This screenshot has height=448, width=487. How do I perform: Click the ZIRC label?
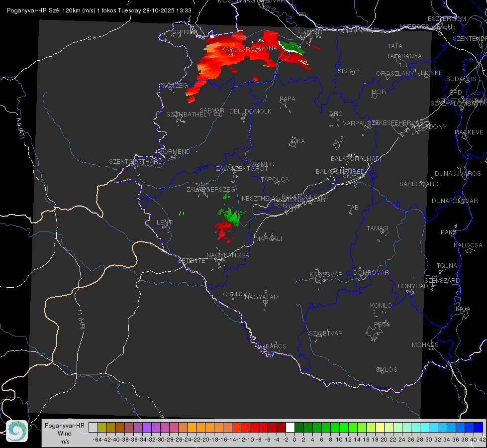(336, 114)
